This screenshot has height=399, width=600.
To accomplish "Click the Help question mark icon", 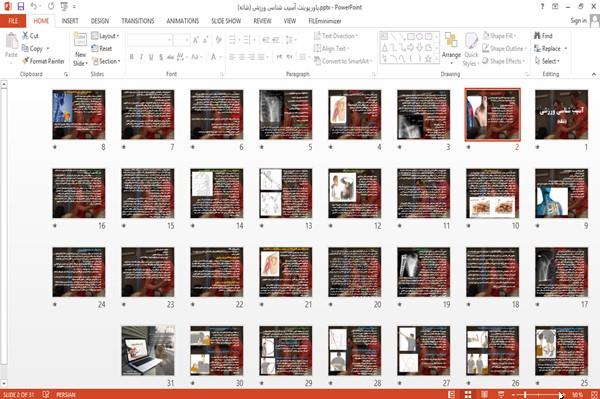I will click(x=542, y=7).
